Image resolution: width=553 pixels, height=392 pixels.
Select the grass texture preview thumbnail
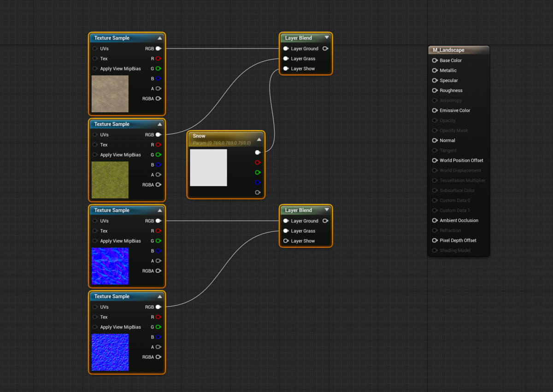[110, 180]
